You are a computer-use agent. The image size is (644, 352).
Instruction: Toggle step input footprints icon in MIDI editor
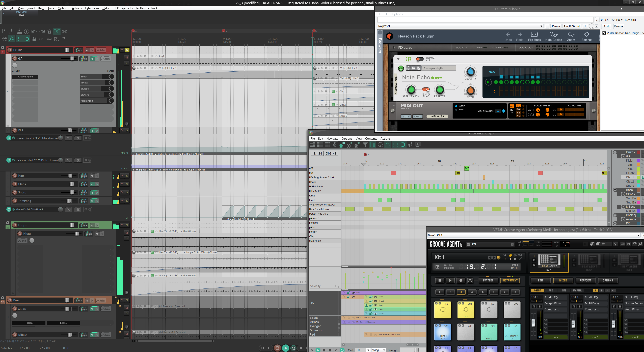pyautogui.click(x=410, y=145)
